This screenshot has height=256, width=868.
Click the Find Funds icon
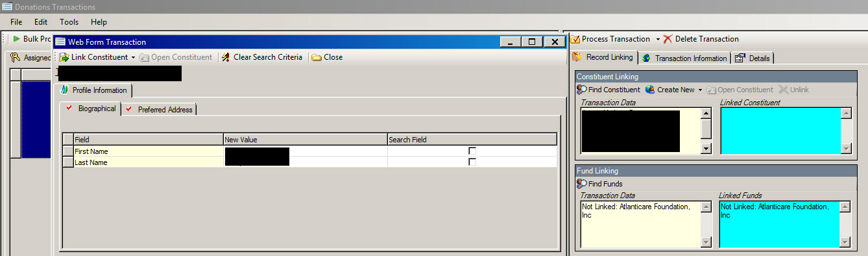click(582, 184)
